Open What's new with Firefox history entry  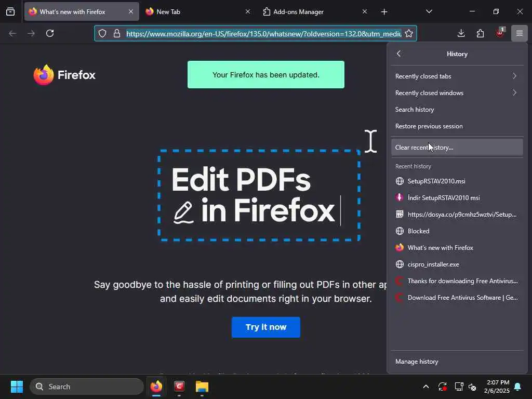(457, 247)
